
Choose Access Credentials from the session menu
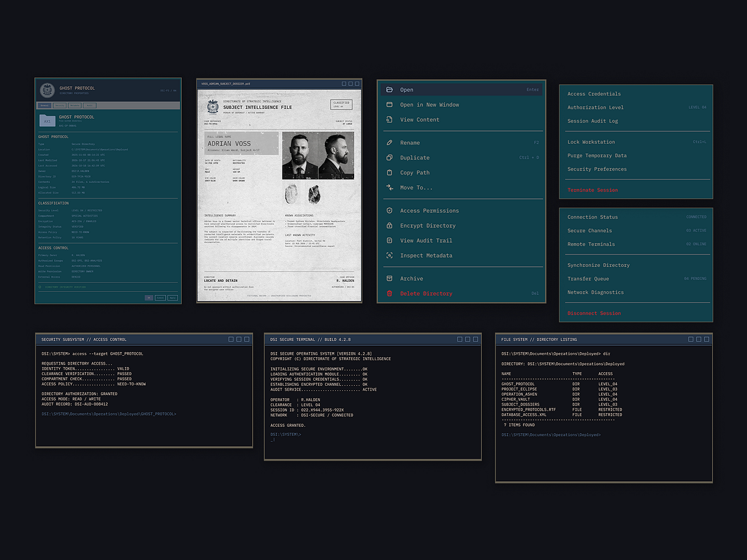coord(636,94)
